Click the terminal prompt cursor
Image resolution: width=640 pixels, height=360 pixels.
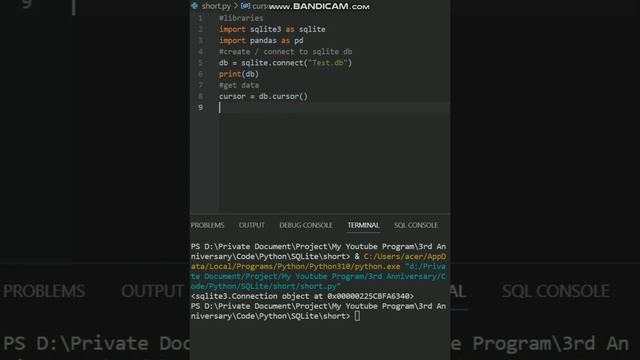[357, 316]
